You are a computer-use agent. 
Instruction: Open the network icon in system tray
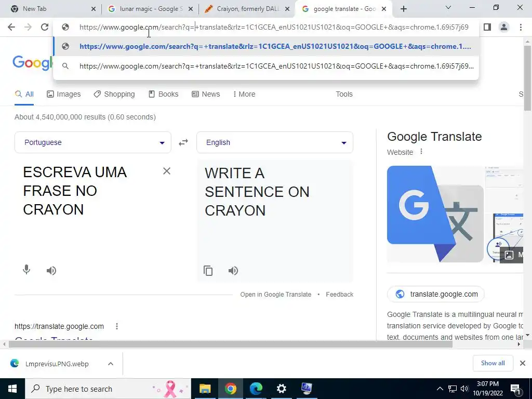(453, 389)
